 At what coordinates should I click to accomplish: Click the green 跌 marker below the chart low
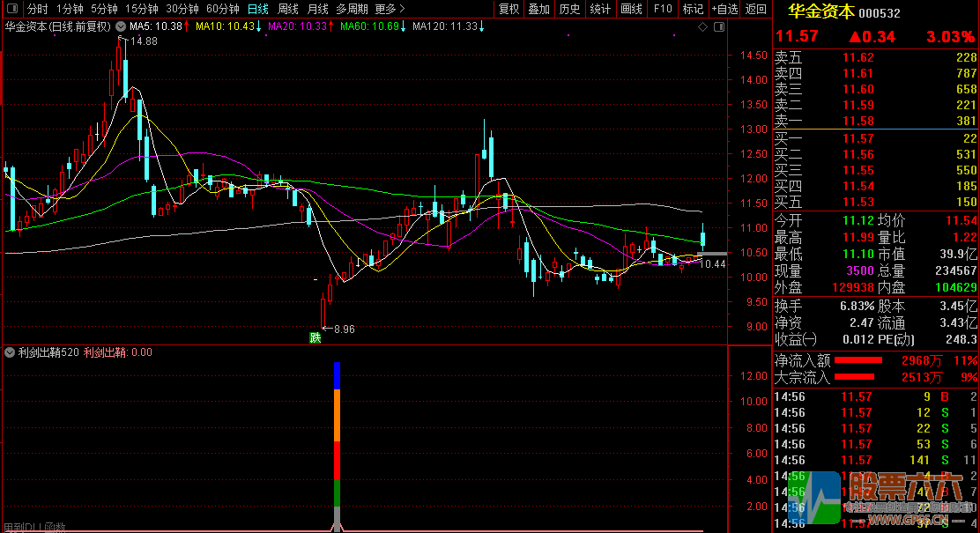pos(315,337)
